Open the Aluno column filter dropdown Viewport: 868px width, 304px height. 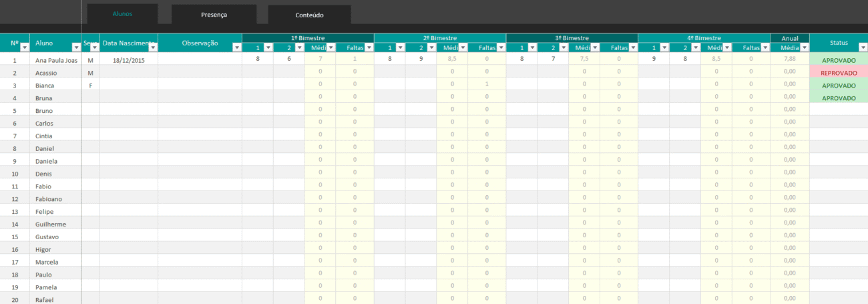75,47
